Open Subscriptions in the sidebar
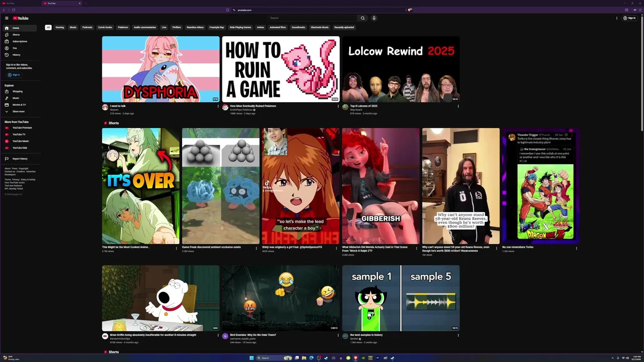The height and width of the screenshot is (362, 644). coord(19,41)
